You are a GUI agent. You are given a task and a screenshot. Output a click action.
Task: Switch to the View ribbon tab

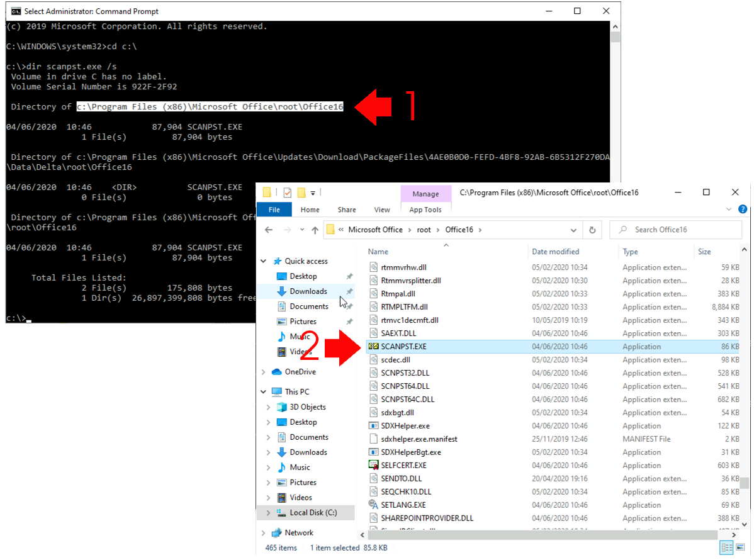point(382,210)
